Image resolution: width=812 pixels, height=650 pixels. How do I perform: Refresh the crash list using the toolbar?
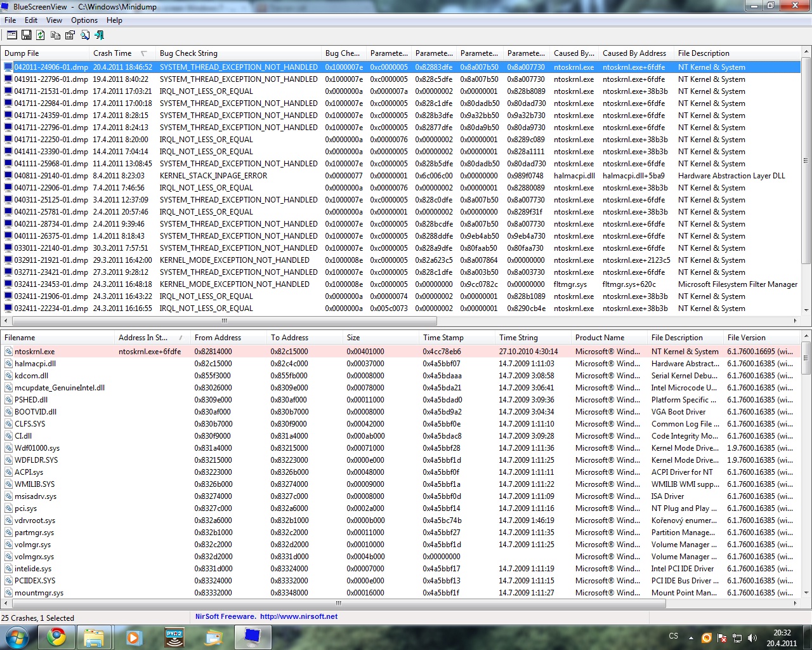tap(41, 35)
